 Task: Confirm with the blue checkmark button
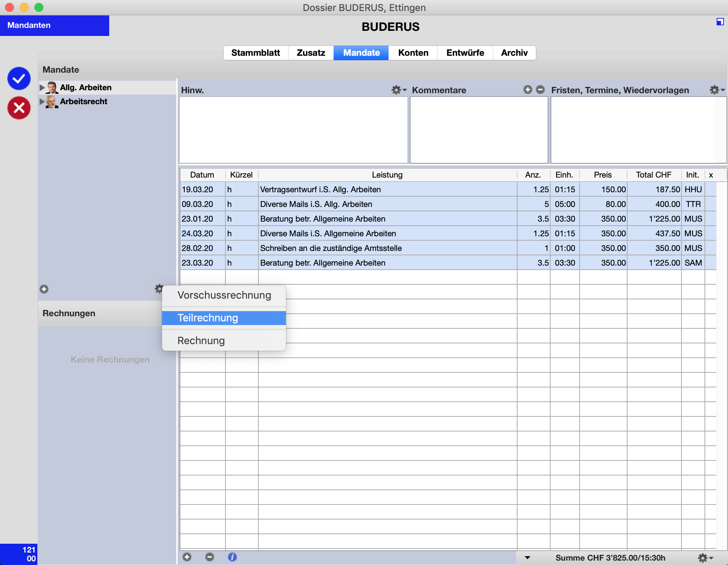point(19,79)
